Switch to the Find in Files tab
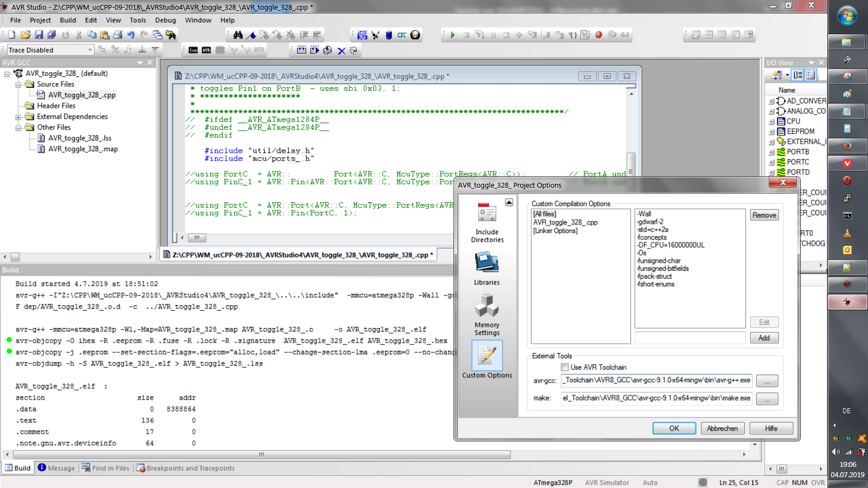The image size is (868, 488). click(x=106, y=468)
